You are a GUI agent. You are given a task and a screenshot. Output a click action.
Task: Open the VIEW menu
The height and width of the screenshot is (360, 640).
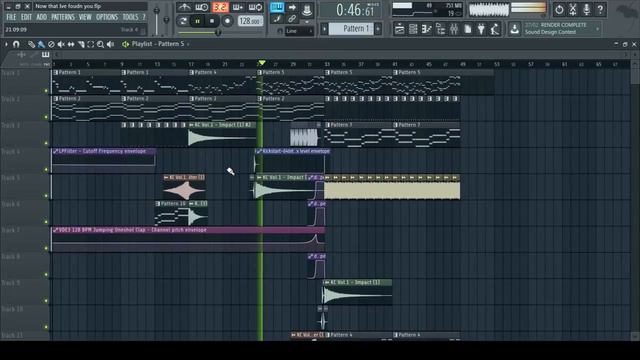click(x=85, y=17)
